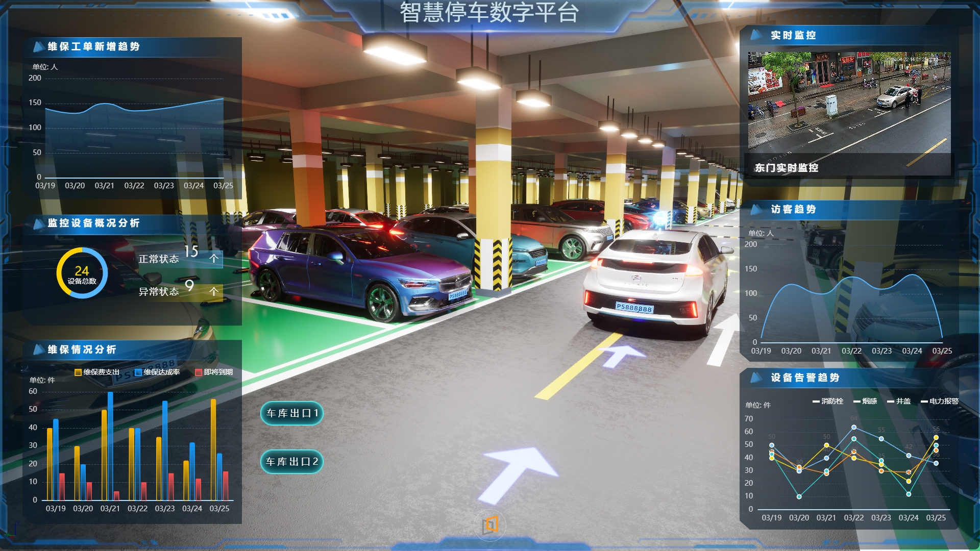Click the glowing blue marker above the white car

pos(660,218)
